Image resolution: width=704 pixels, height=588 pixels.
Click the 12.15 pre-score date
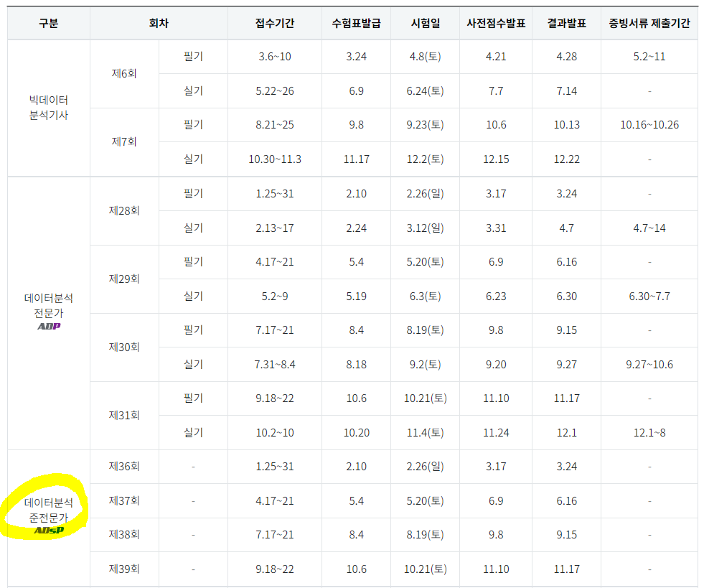click(x=496, y=159)
